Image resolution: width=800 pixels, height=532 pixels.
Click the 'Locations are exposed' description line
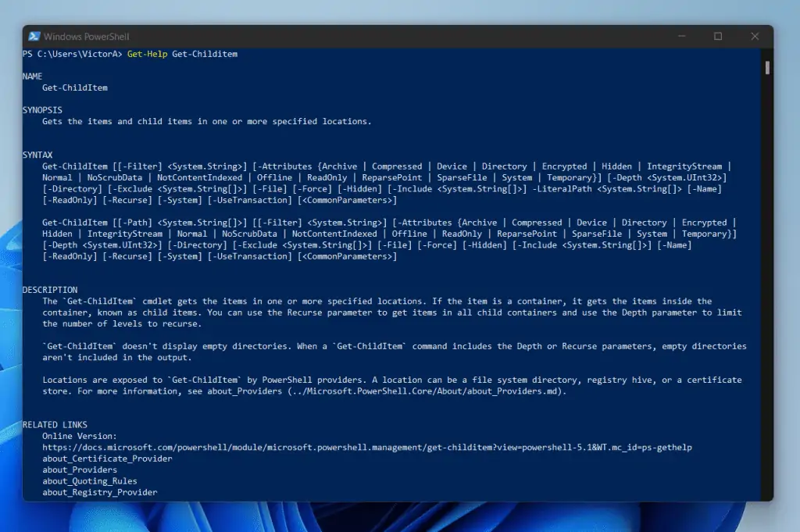392,380
